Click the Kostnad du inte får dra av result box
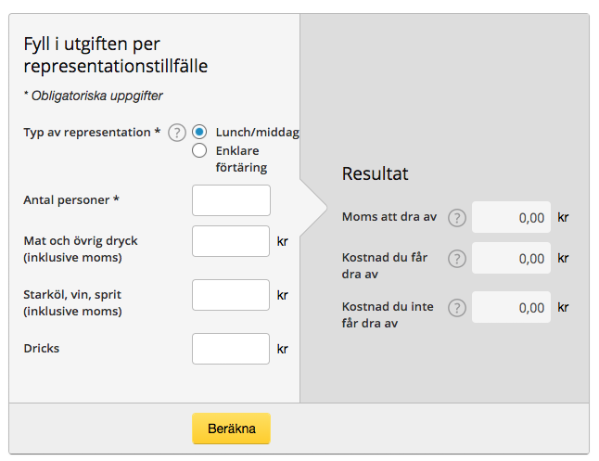The height and width of the screenshot is (461, 599). pyautogui.click(x=511, y=307)
